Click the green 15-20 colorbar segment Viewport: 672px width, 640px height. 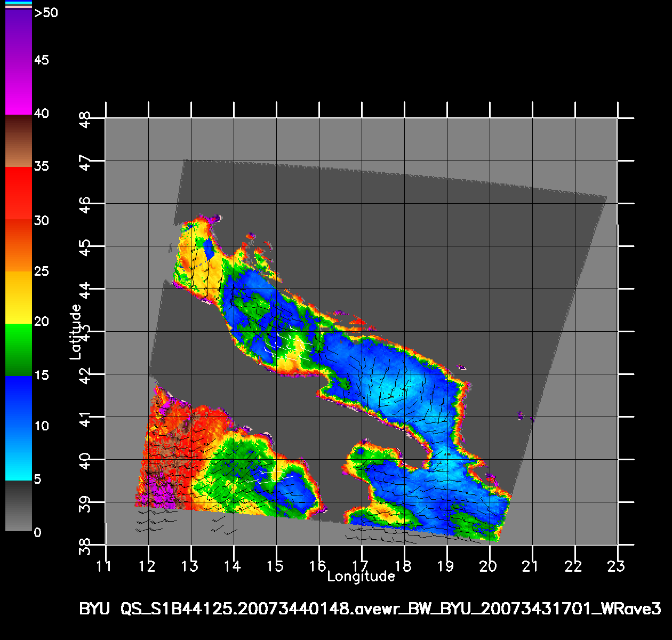coord(19,350)
